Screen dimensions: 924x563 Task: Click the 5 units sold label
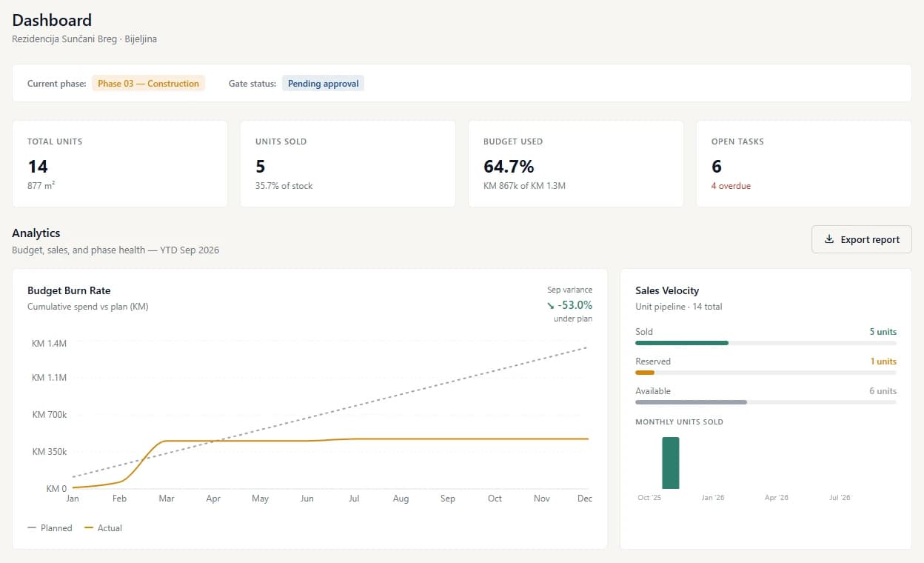point(883,332)
